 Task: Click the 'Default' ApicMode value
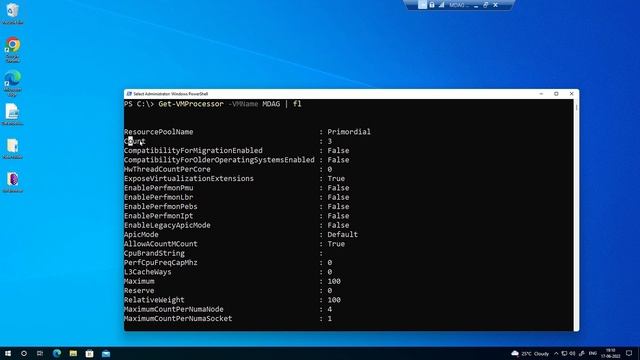342,235
